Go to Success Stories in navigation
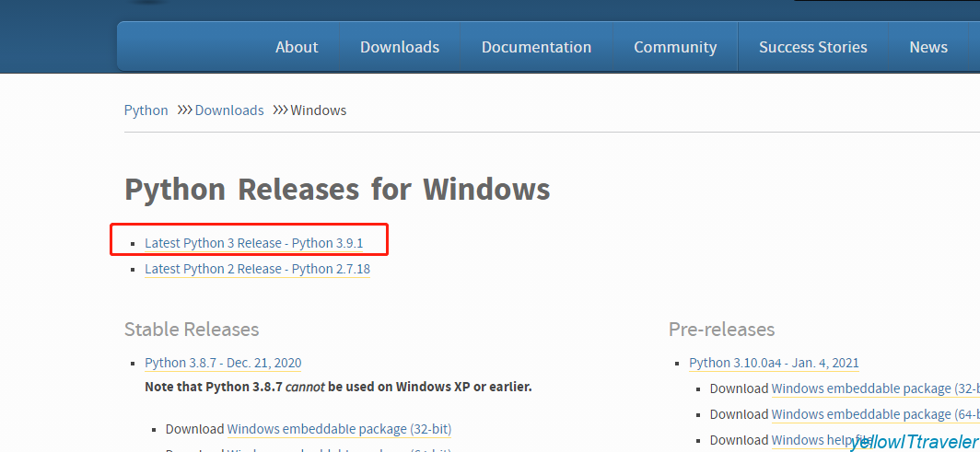Viewport: 980px width, 452px height. 812,47
